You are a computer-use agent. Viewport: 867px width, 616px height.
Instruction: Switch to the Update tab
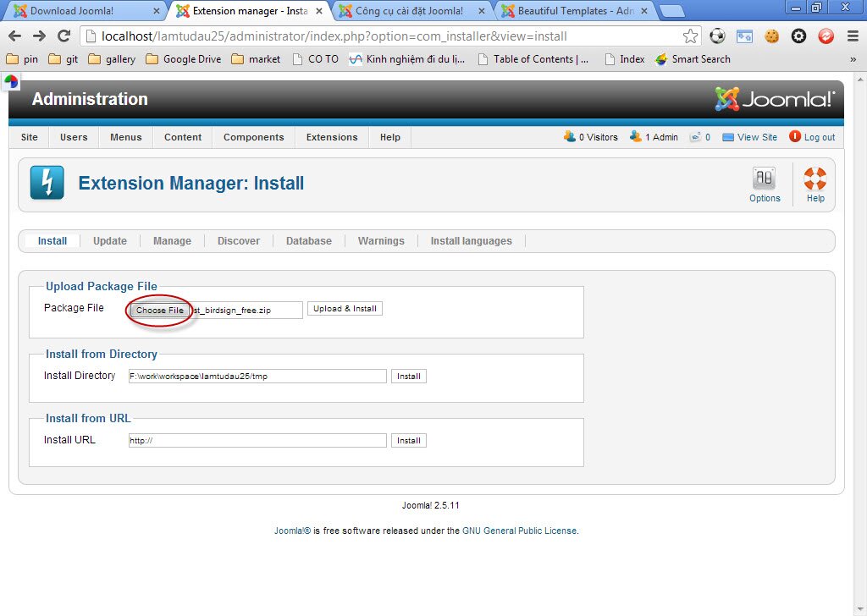(x=109, y=240)
